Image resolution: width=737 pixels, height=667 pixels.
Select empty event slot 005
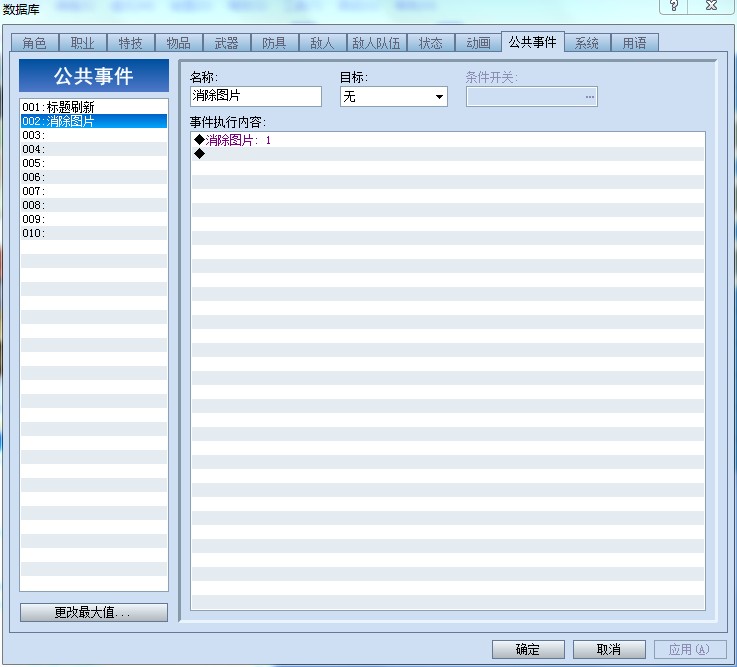click(94, 163)
